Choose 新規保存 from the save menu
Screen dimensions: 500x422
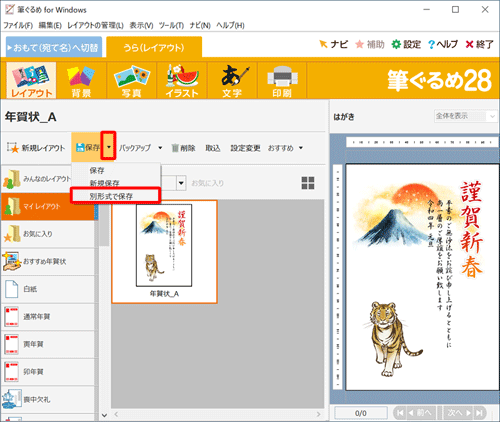[115, 183]
